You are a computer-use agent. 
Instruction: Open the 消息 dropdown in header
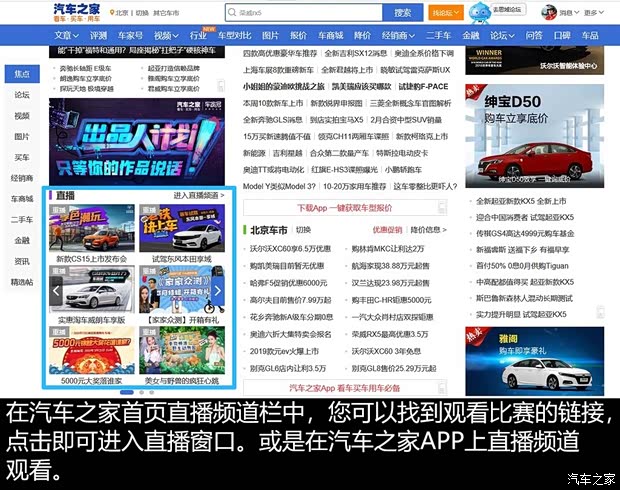tap(569, 13)
